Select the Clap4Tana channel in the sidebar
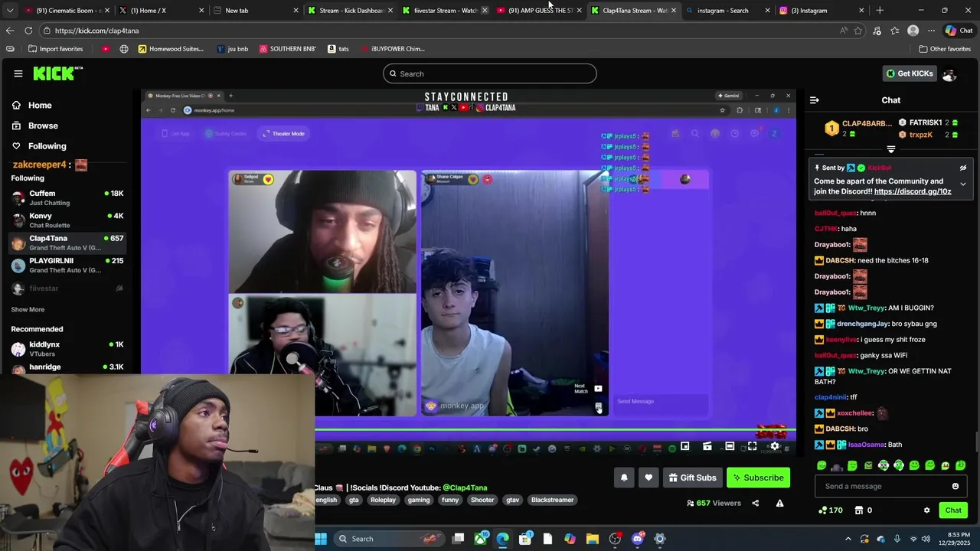 coord(67,243)
